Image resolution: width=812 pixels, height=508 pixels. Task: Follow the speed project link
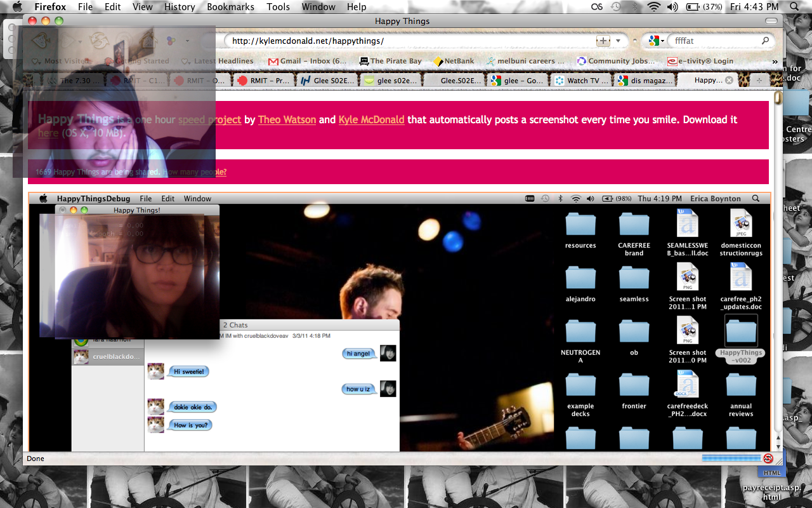click(x=209, y=119)
